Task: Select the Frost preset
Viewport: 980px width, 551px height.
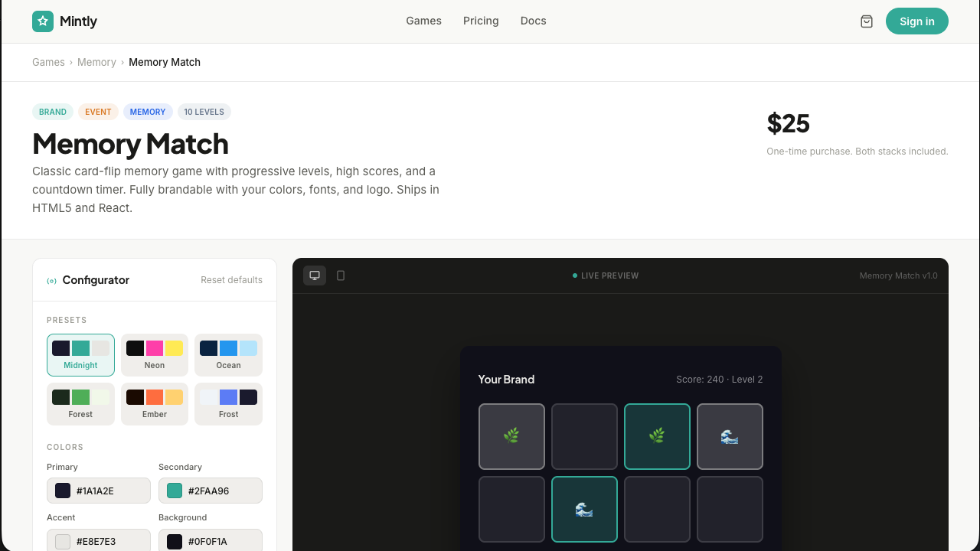Action: [x=228, y=404]
